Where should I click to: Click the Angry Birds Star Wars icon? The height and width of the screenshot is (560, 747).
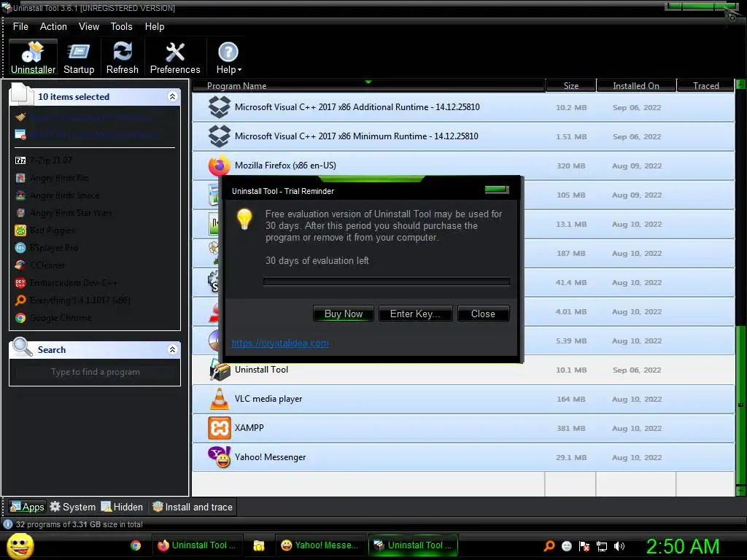point(20,213)
